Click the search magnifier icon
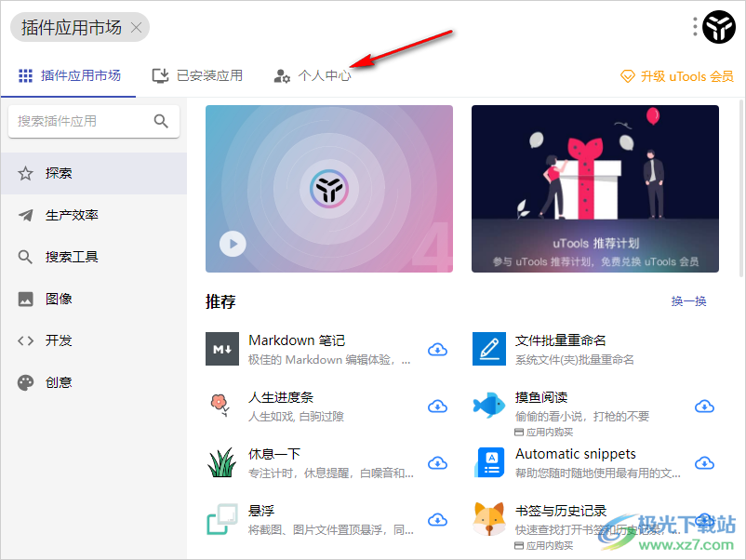Viewport: 746px width, 560px height. pos(161,121)
